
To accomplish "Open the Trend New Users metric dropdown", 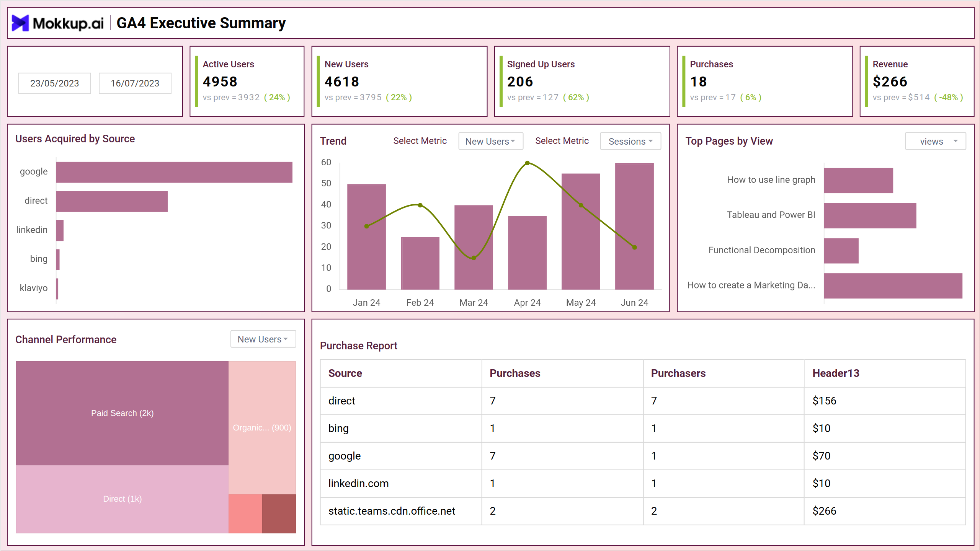I will (491, 141).
